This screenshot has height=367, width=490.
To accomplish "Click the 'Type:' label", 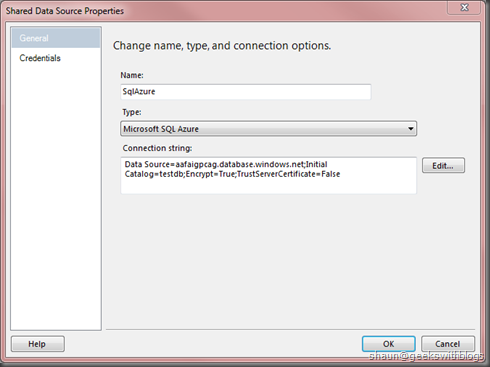I will tap(132, 112).
